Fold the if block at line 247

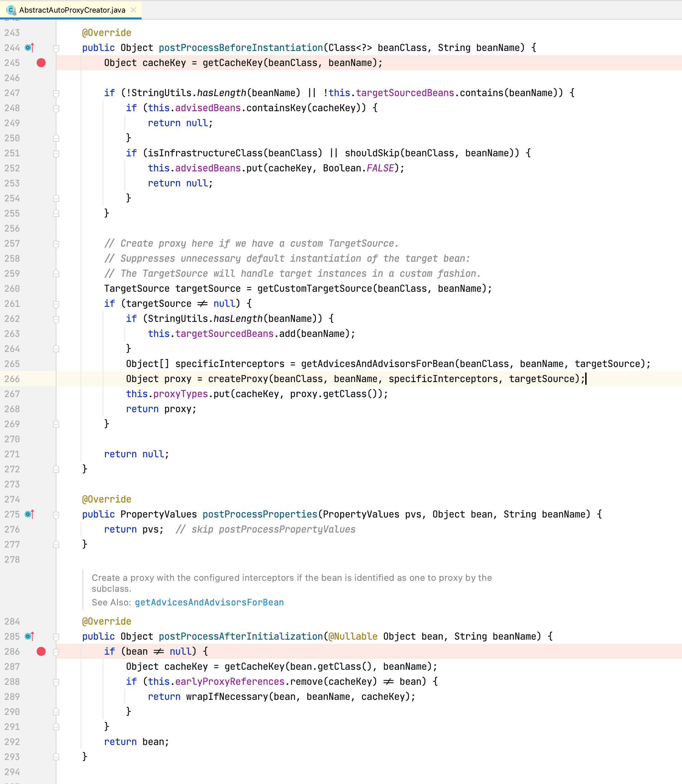click(x=56, y=93)
